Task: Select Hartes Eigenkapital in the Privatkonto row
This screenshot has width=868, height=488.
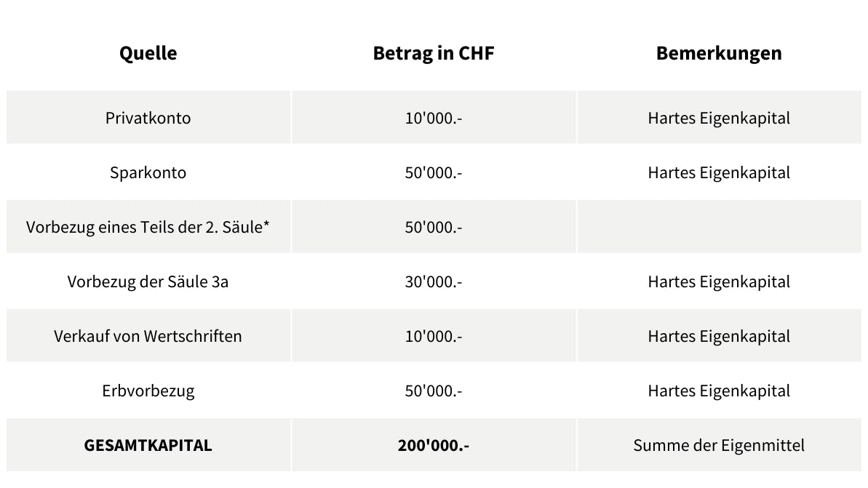Action: [x=719, y=118]
